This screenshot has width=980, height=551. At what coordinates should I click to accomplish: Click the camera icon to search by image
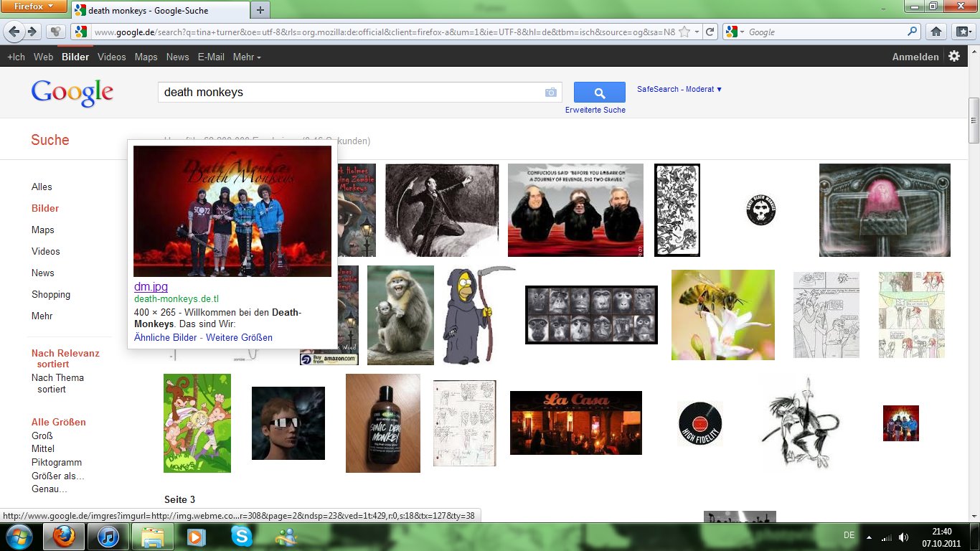[550, 93]
